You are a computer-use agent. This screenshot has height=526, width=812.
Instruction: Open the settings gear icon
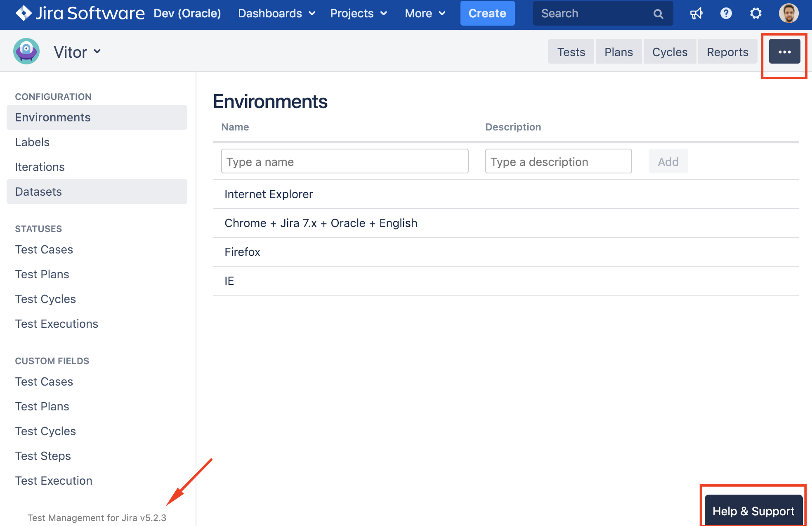pyautogui.click(x=755, y=14)
